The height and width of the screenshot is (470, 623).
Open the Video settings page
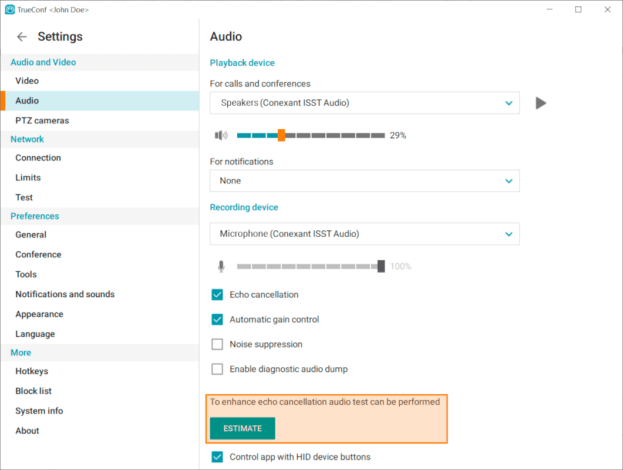(100, 81)
